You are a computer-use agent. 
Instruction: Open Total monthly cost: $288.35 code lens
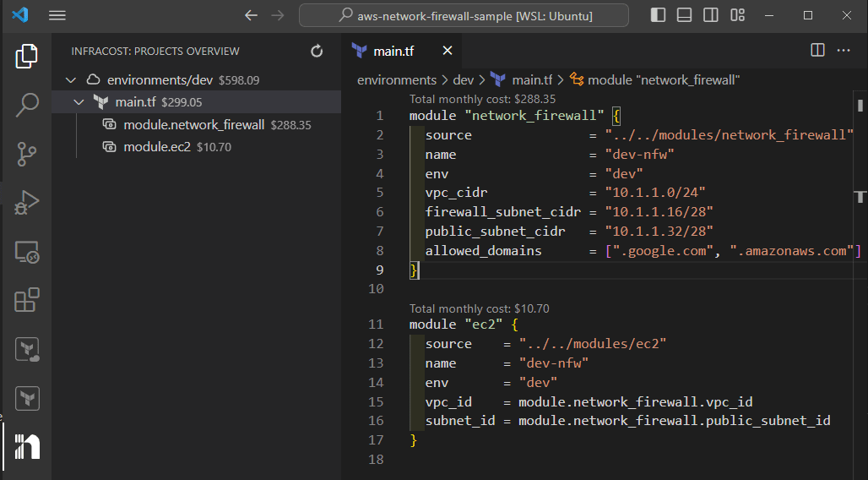[x=482, y=99]
